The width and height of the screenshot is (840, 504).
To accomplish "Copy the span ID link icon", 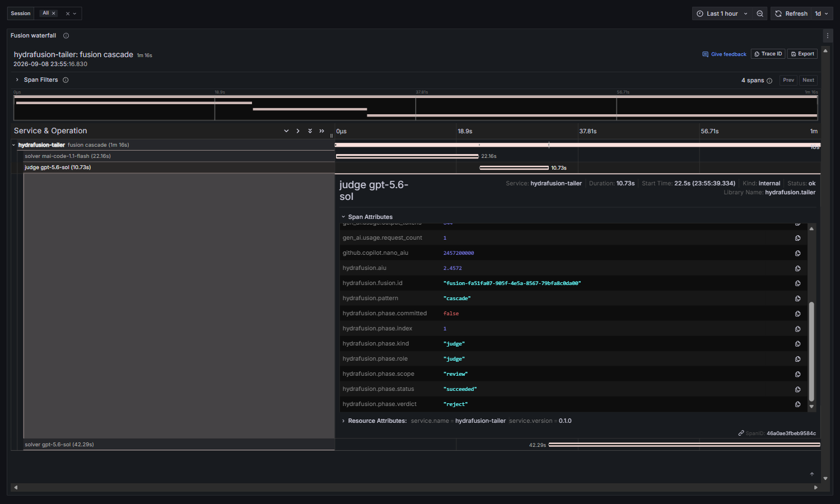I will 741,433.
